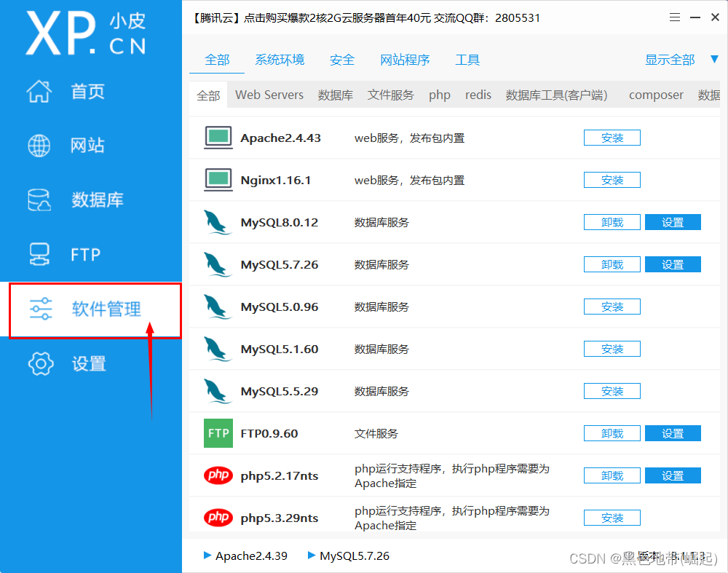
Task: Uninstall MySQL5.7.26 with 卸载 button
Action: [612, 265]
